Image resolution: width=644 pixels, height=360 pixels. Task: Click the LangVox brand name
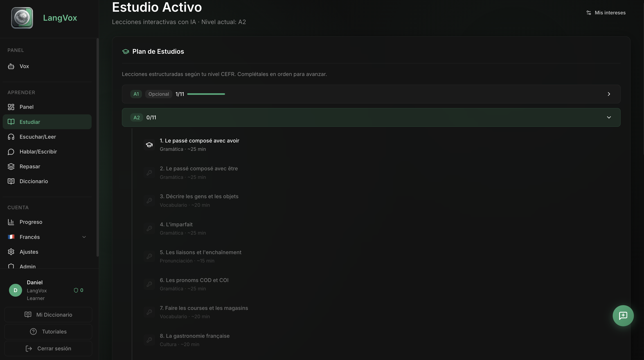[60, 18]
